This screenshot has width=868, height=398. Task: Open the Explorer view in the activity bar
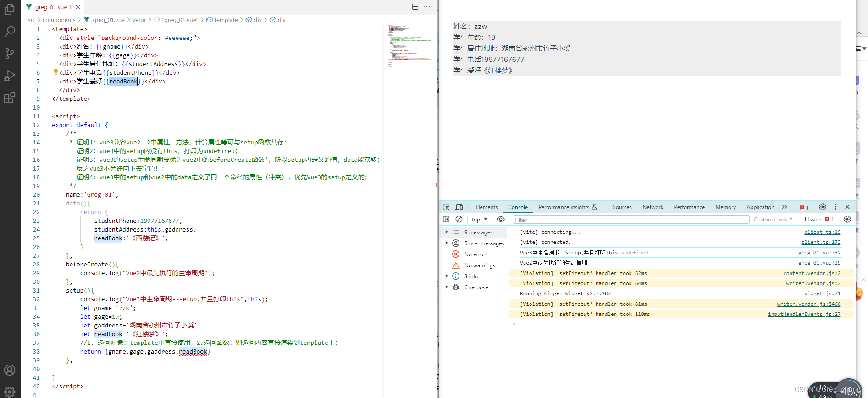(x=10, y=9)
